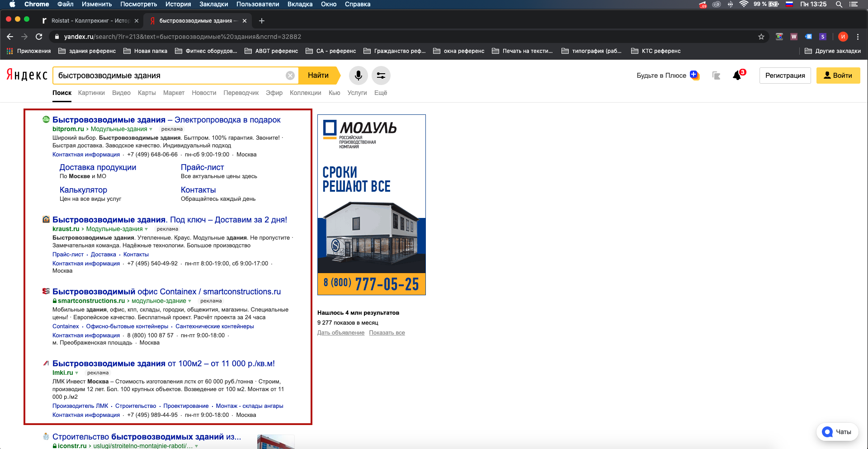Open КТС референс bookmarks folder
This screenshot has width=868, height=449.
pyautogui.click(x=656, y=51)
